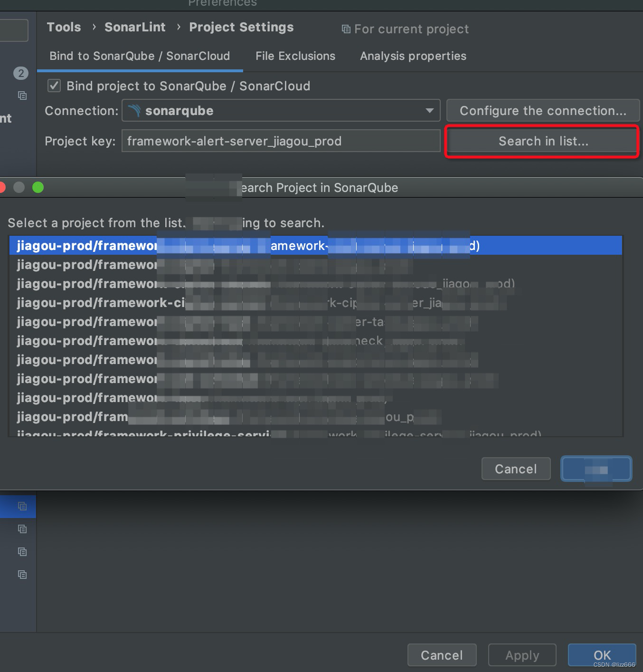The image size is (643, 672).
Task: Click the copy icon under the "2" badge
Action: tap(22, 96)
